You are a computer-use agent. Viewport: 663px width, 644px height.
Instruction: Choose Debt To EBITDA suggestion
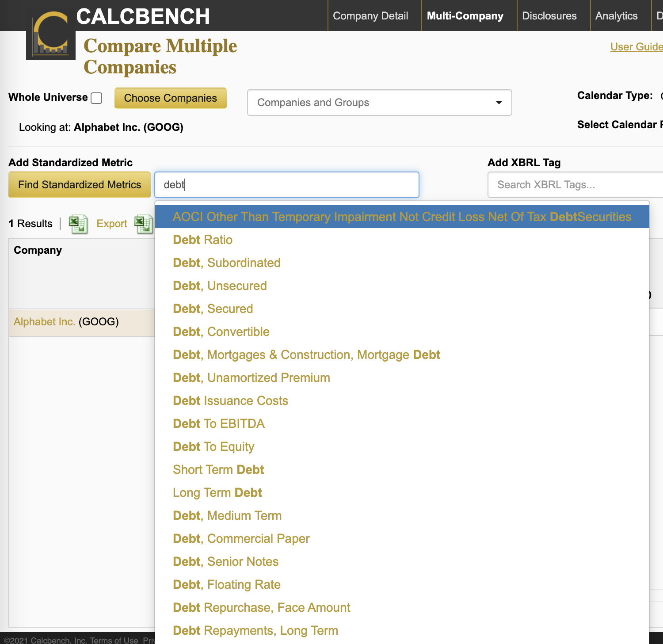tap(219, 423)
